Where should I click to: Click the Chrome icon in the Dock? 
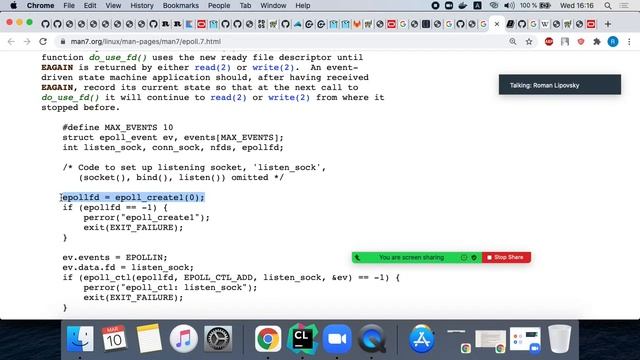(268, 339)
